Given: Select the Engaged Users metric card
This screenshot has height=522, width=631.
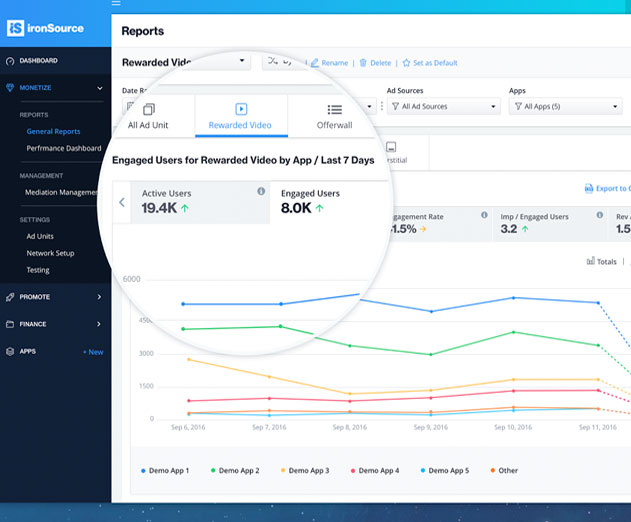Looking at the screenshot, I should (328, 202).
